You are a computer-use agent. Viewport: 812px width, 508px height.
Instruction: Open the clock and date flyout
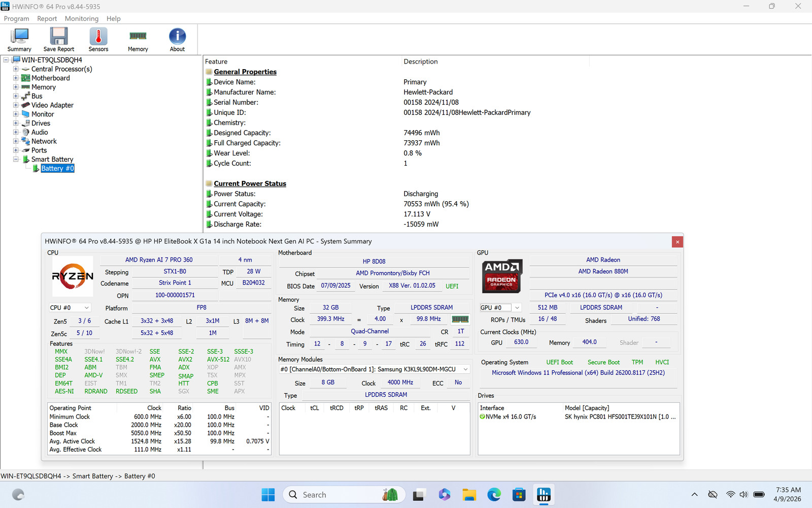pyautogui.click(x=788, y=495)
